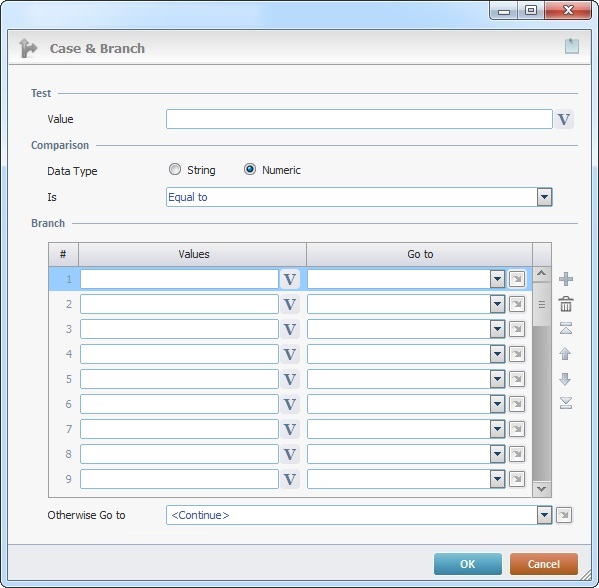599x588 pixels.
Task: Click the Cancel button
Action: (x=544, y=564)
